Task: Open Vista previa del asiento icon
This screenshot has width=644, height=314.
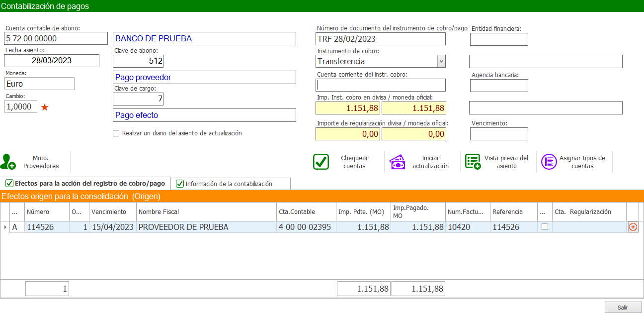Action: [x=473, y=162]
